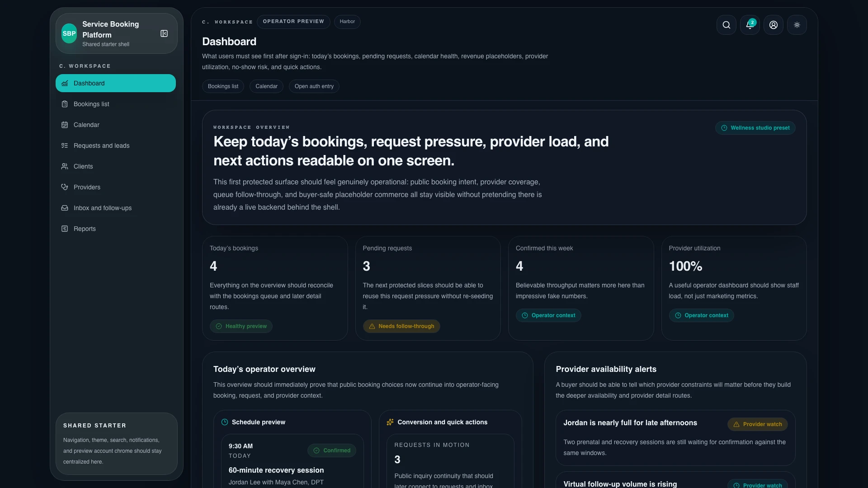
Task: Click 'Jordan Lee with Maya Chen, DPT' text
Action: point(276,482)
